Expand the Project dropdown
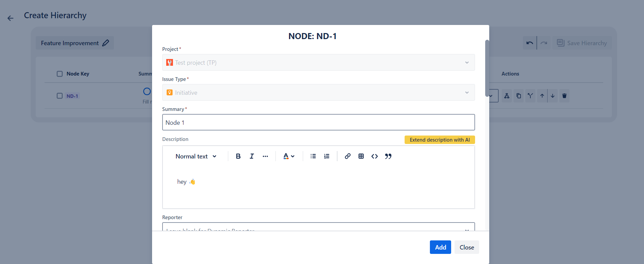Viewport: 644px width, 264px height. 318,62
